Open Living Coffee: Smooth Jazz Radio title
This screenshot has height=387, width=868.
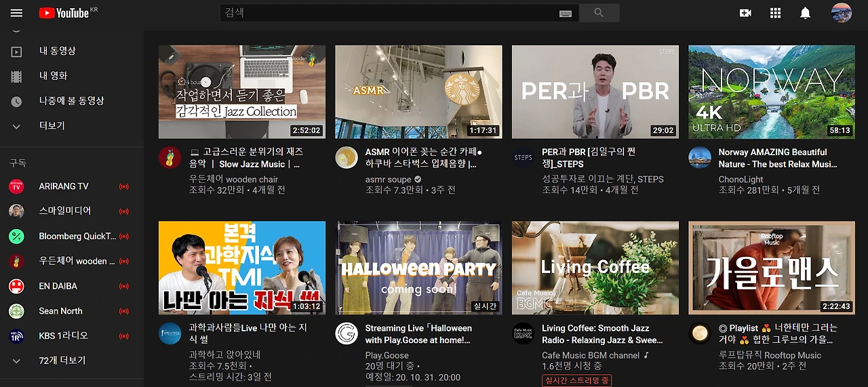[602, 334]
